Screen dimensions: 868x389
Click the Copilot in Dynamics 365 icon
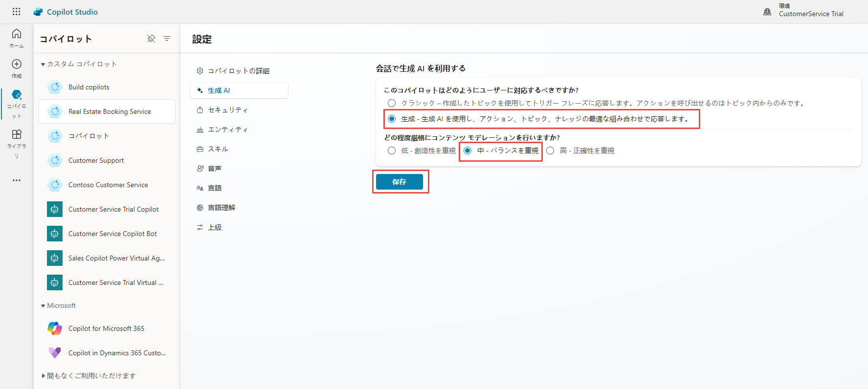pyautogui.click(x=55, y=353)
